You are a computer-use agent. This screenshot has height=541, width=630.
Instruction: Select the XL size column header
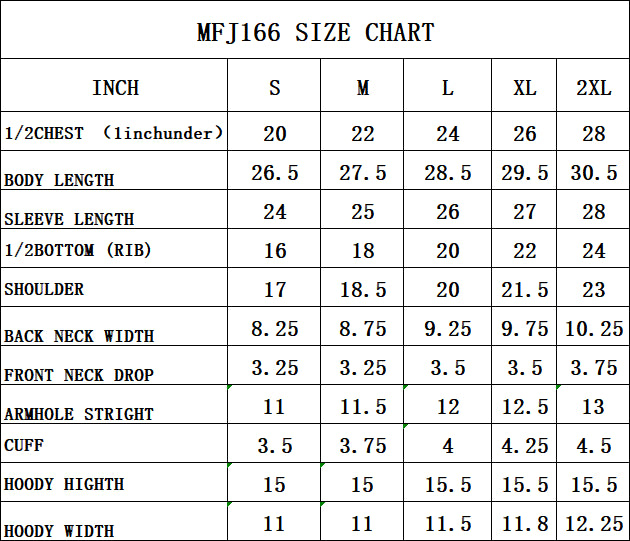pos(524,88)
